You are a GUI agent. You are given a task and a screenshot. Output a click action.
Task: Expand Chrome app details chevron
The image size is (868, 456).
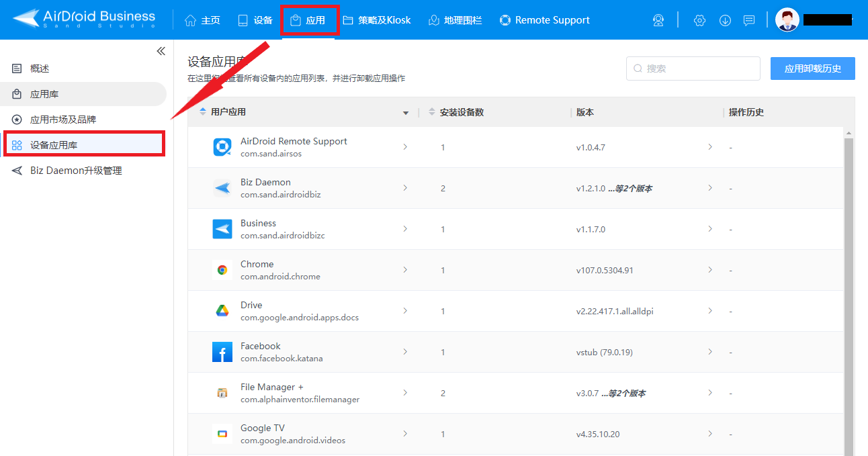405,269
